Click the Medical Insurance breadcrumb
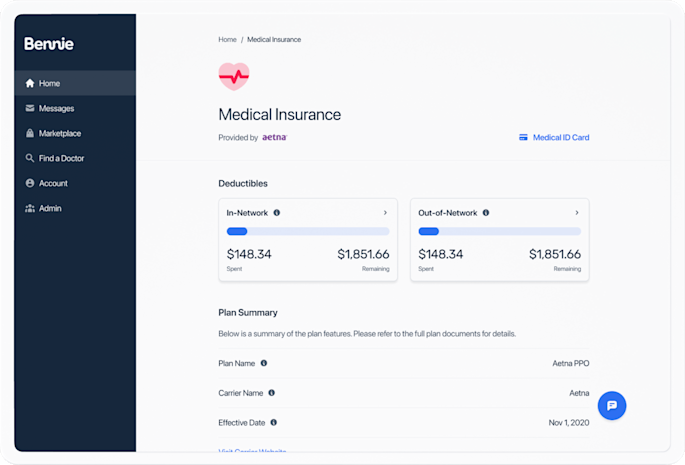 point(274,39)
